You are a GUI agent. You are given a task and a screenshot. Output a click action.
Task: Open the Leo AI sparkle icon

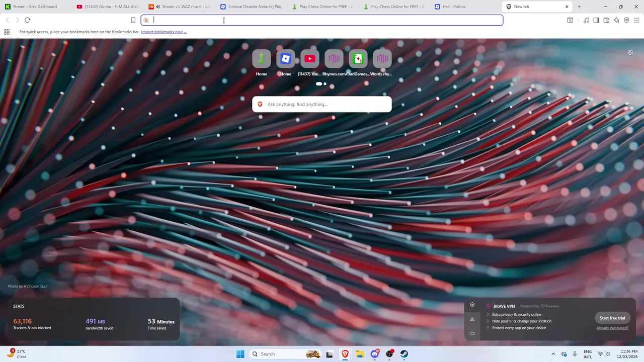pyautogui.click(x=616, y=20)
